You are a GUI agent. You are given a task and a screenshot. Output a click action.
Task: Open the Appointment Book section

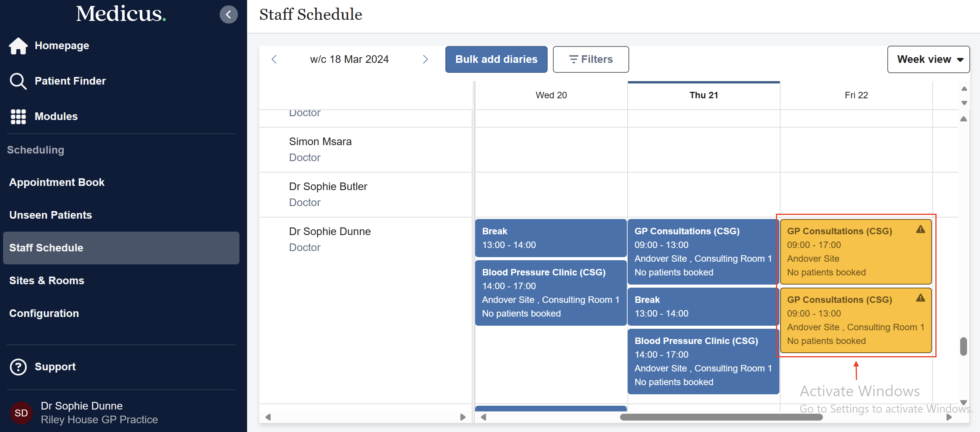tap(57, 182)
